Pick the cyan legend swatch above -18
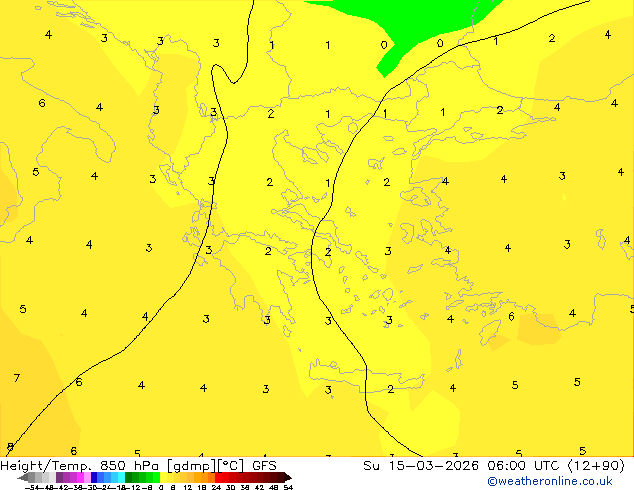The image size is (634, 490). [121, 477]
